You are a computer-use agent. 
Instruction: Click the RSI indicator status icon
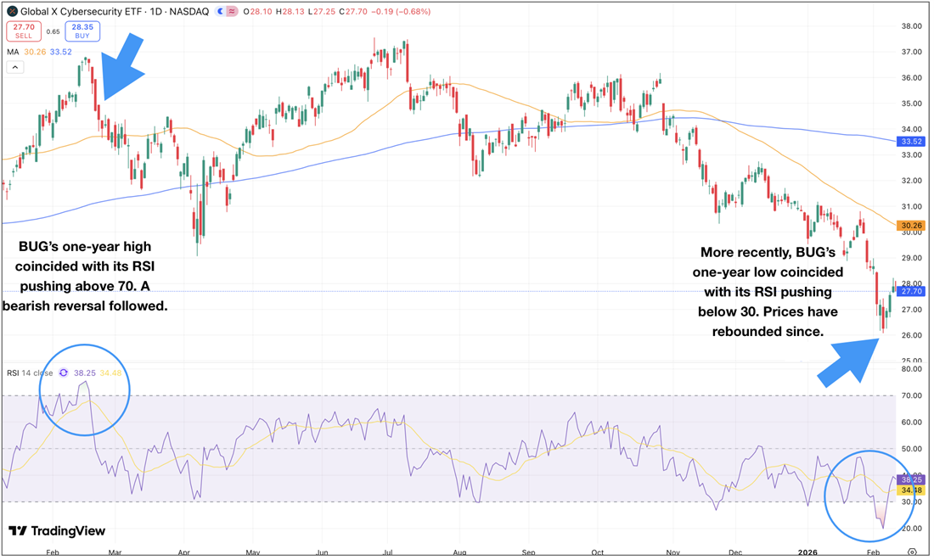(63, 372)
